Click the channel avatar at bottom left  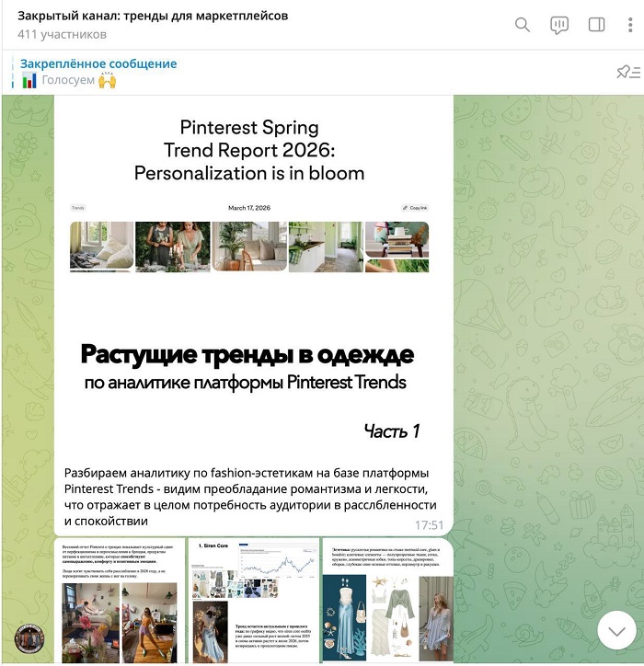(29, 638)
